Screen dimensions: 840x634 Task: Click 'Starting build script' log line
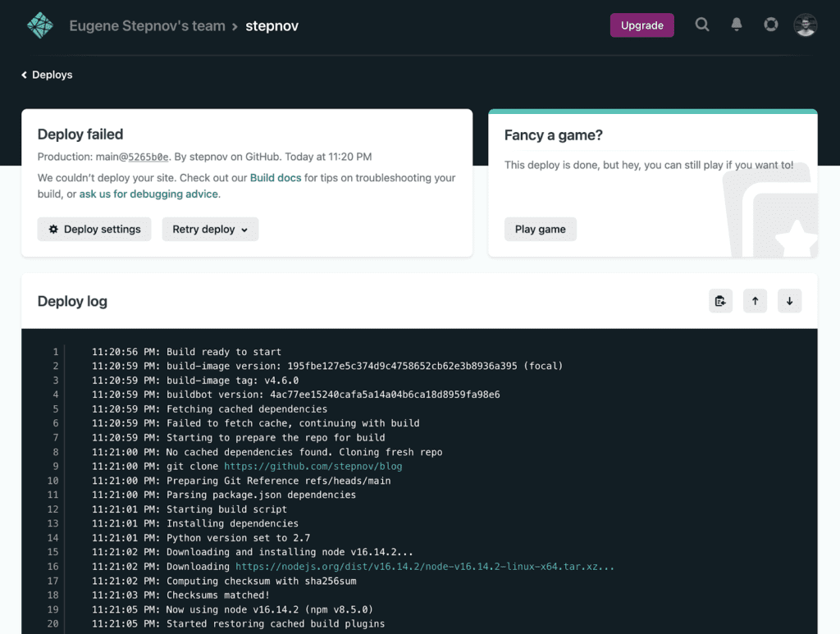coord(189,509)
